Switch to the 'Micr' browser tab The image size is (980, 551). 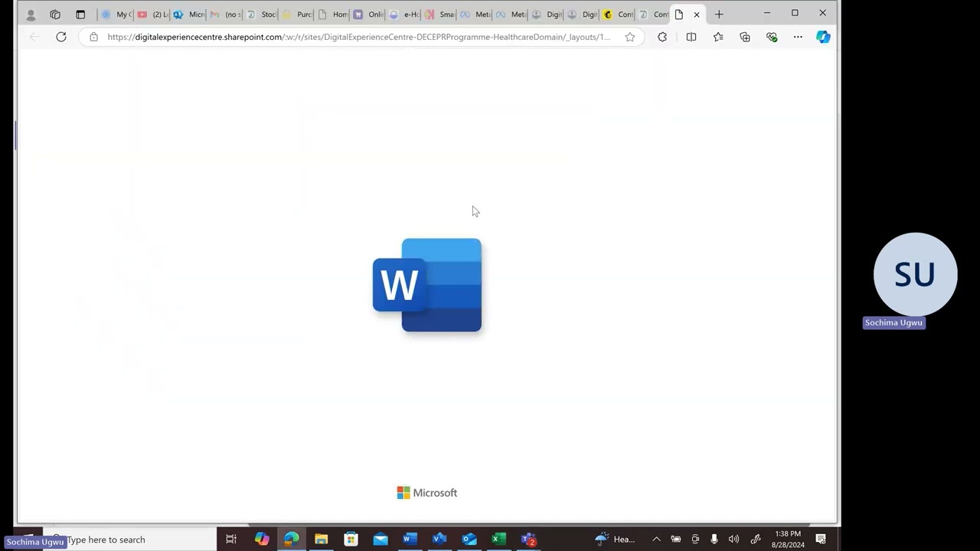tap(188, 15)
